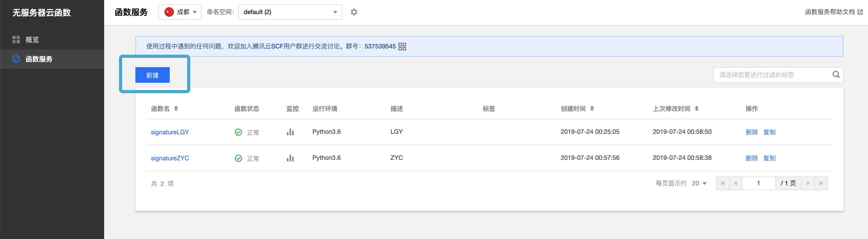This screenshot has height=239, width=868.
Task: Click the green status check icon for signatureZYC
Action: click(x=238, y=158)
